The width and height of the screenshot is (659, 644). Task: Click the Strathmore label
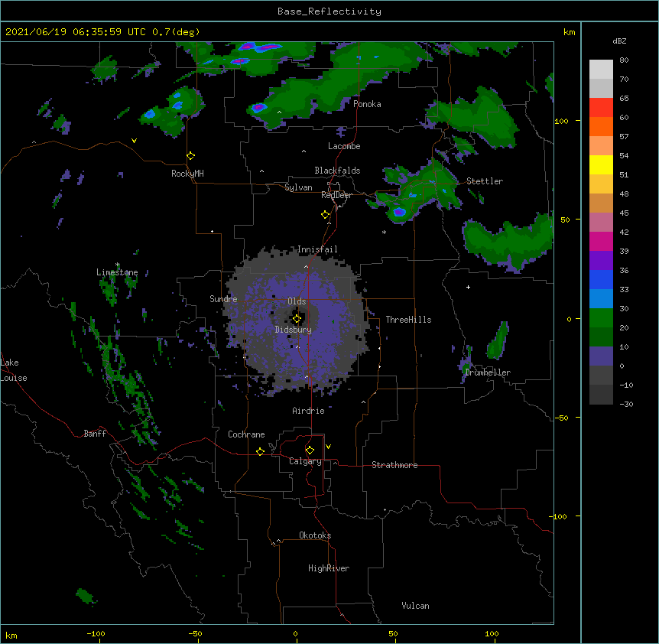click(394, 465)
